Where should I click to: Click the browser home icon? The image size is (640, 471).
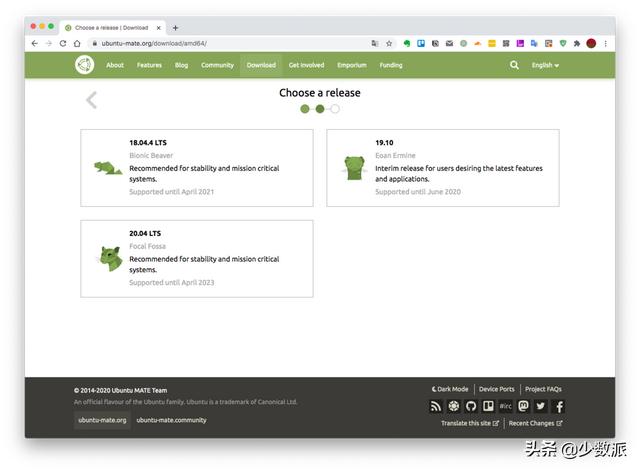pyautogui.click(x=77, y=43)
